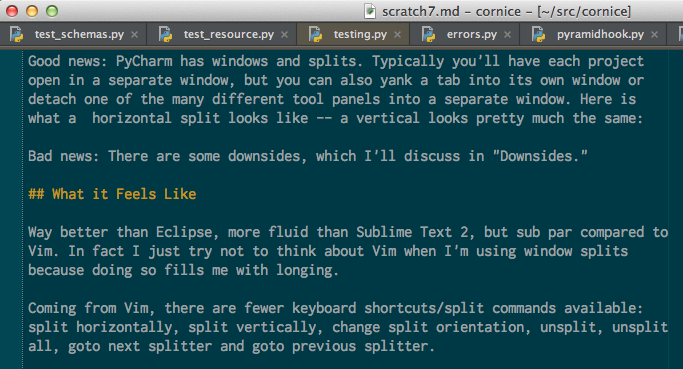The height and width of the screenshot is (369, 683).
Task: Click the yellow minimize window button
Action: coord(32,11)
